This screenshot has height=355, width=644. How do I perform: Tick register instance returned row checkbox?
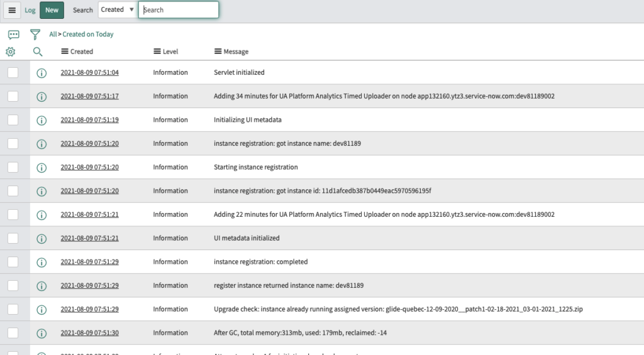coord(13,286)
